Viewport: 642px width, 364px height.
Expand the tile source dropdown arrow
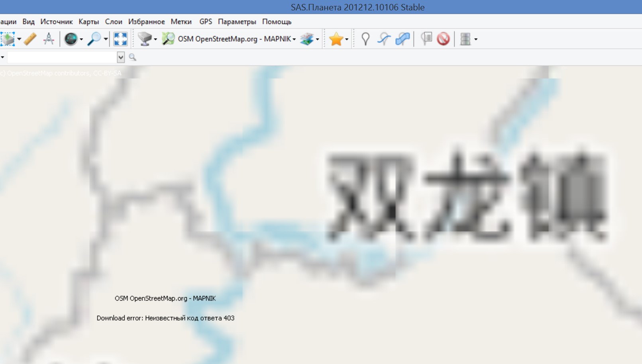(x=155, y=39)
